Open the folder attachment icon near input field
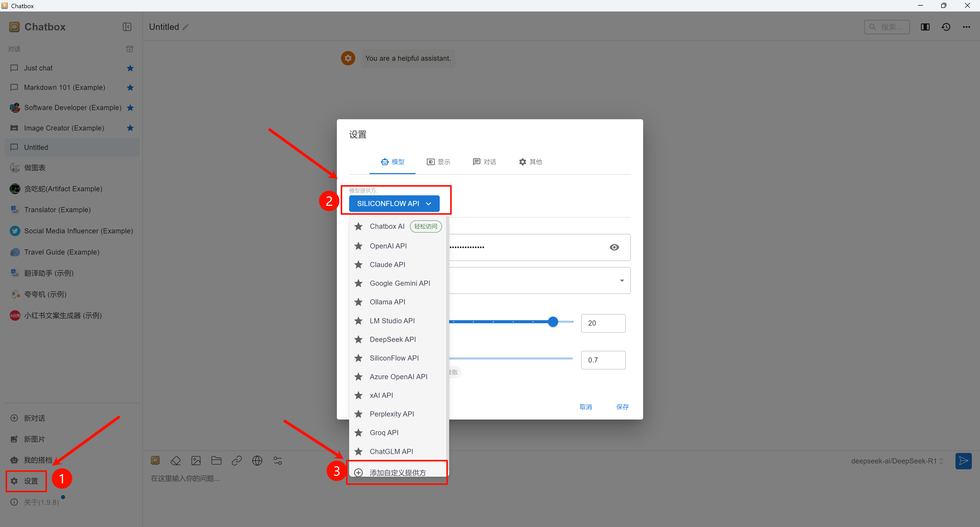This screenshot has height=527, width=980. [216, 460]
